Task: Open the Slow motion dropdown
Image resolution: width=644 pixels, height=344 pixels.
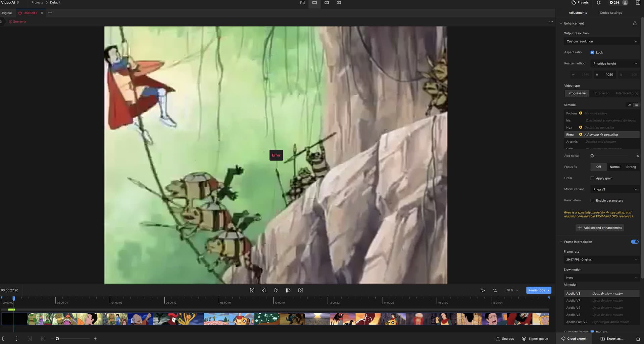Action: coord(601,278)
